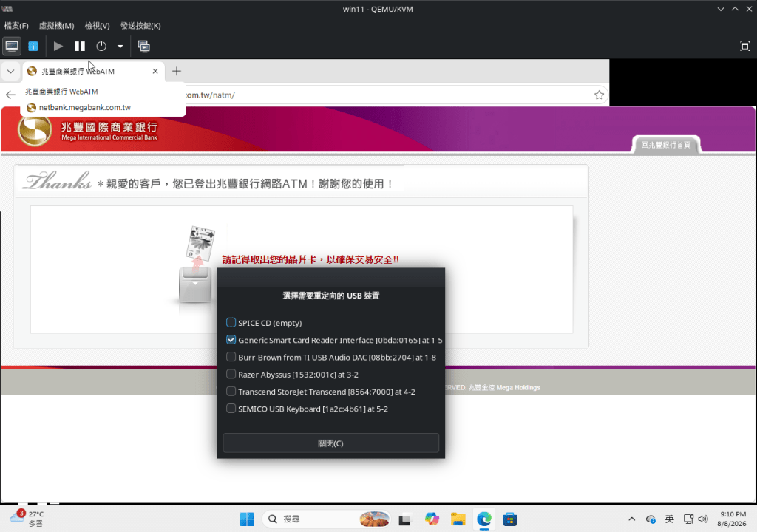The width and height of the screenshot is (757, 532).
Task: Close the WebATM browser tab
Action: (x=155, y=72)
